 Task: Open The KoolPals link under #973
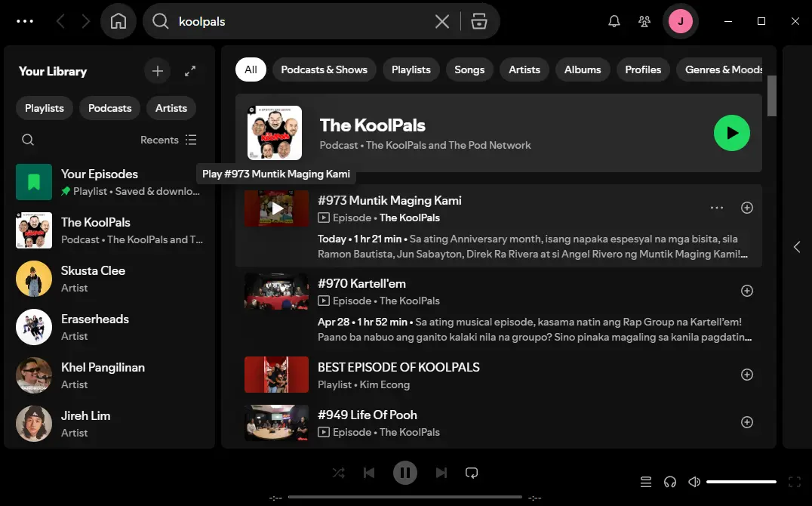click(x=410, y=218)
